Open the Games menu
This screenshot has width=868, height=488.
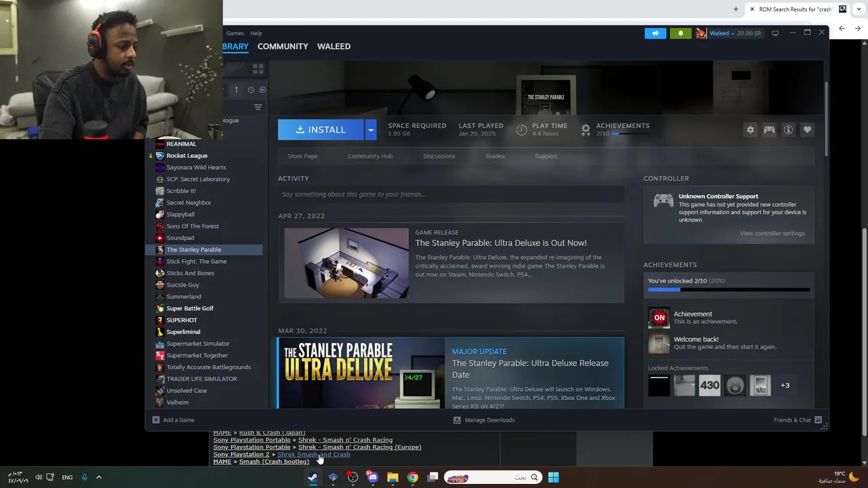click(235, 33)
